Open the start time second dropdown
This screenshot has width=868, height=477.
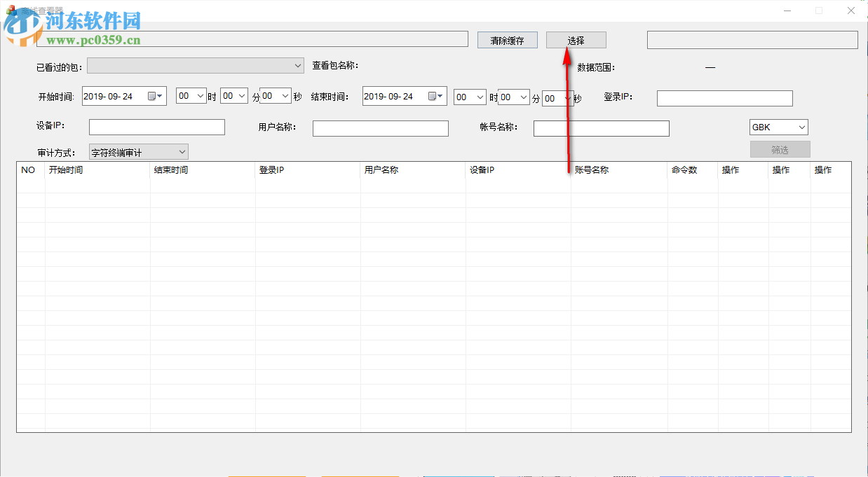click(x=276, y=97)
